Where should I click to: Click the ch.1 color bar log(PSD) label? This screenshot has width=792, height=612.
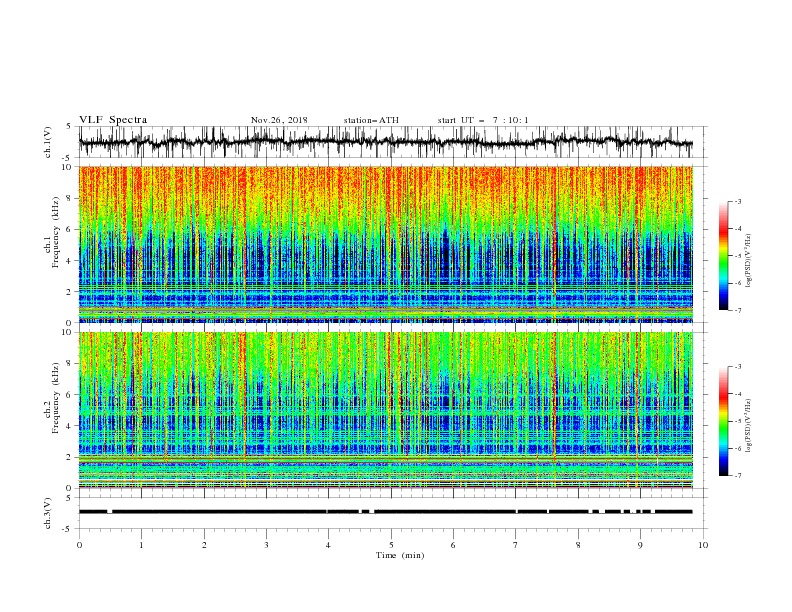(750, 261)
